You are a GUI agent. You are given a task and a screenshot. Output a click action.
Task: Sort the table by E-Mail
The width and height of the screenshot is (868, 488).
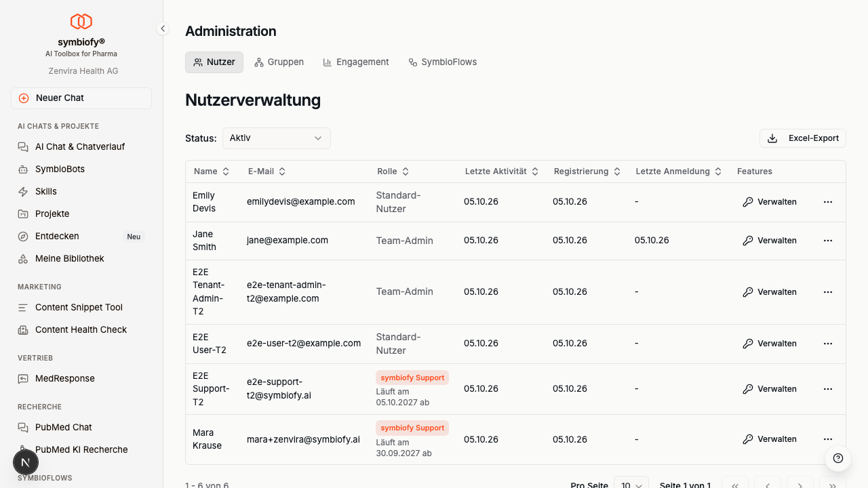pyautogui.click(x=267, y=171)
